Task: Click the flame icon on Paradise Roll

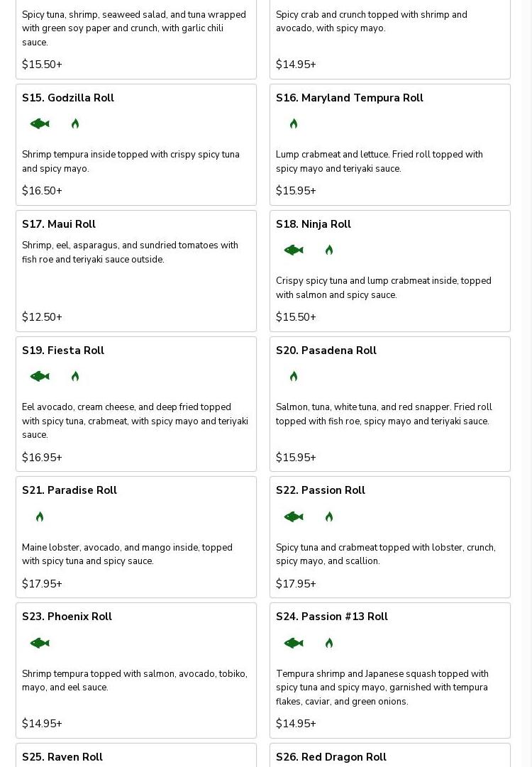Action: pos(40,517)
